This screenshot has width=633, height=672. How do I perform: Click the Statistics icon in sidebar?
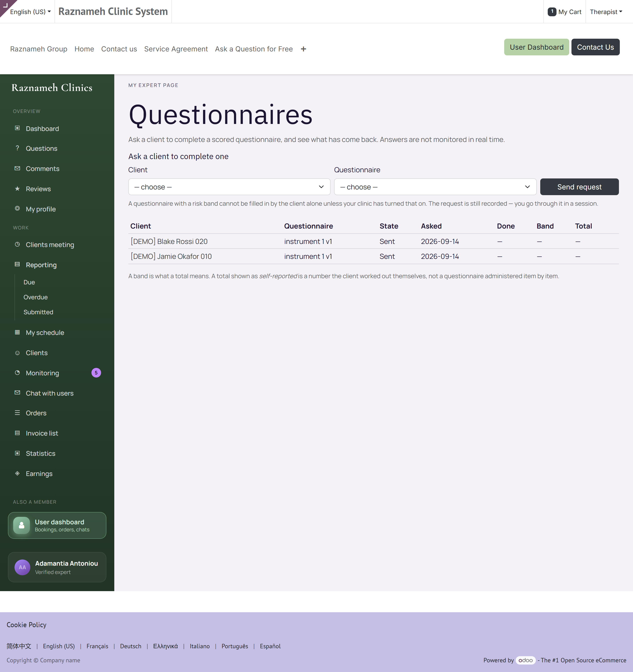click(x=17, y=453)
